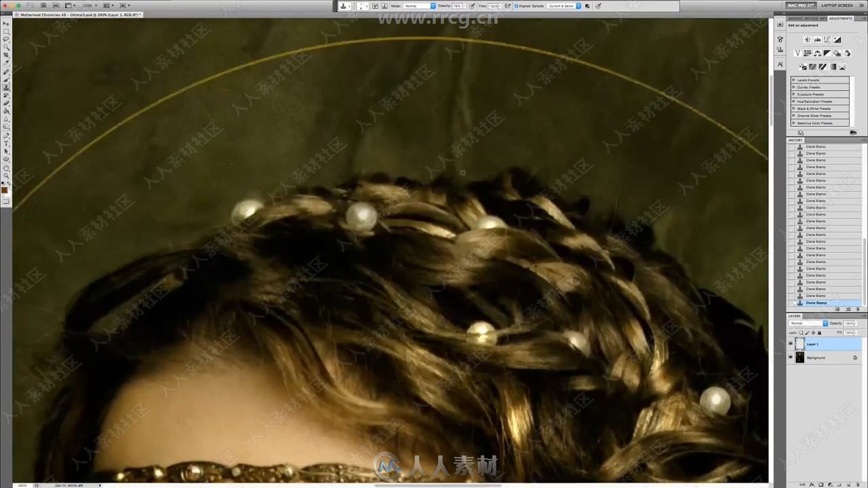Click the foreground color swatch
Screen dimensions: 868x488
(5, 190)
